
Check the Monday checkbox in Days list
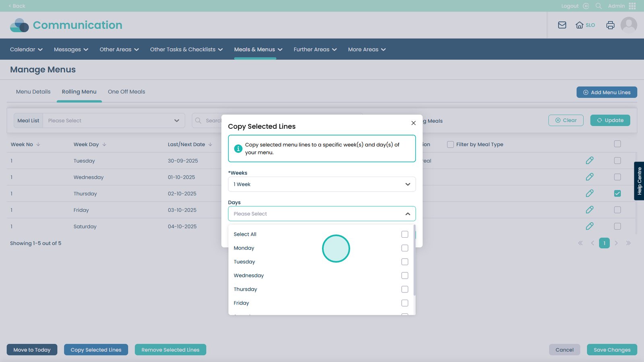(x=405, y=248)
